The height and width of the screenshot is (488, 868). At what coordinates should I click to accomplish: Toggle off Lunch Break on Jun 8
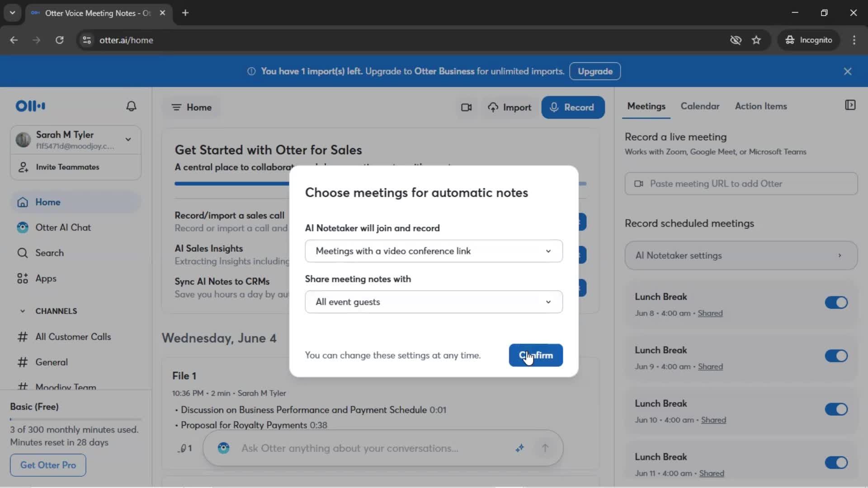836,302
